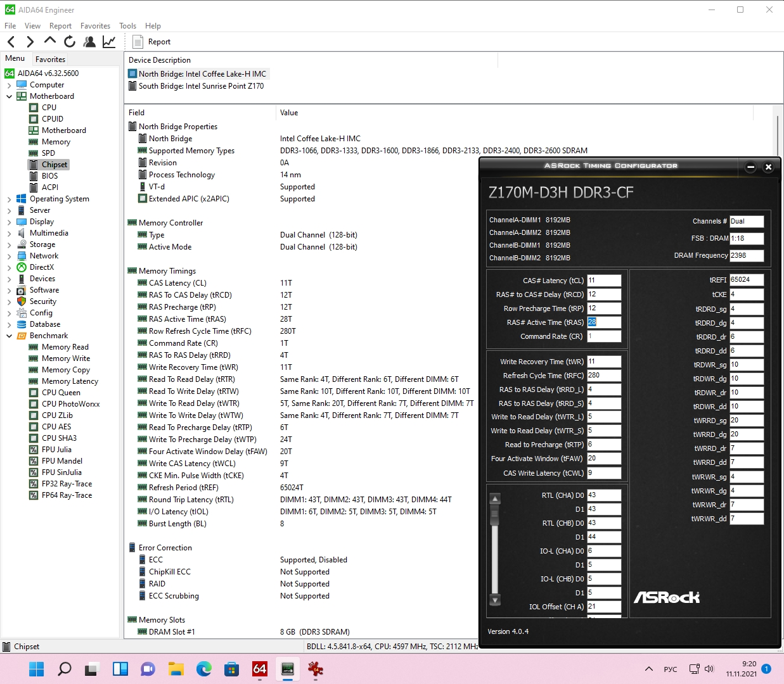Show hidden system tray icons chevron
Viewport: 784px width, 684px height.
click(x=648, y=669)
